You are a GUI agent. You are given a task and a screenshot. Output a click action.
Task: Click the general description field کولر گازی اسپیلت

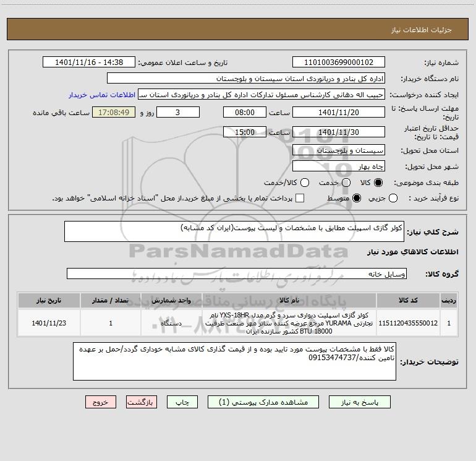coord(234,231)
